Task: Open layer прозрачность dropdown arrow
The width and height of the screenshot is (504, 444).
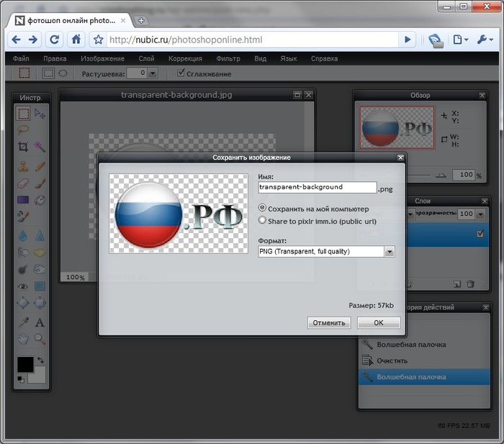Action: (480, 214)
